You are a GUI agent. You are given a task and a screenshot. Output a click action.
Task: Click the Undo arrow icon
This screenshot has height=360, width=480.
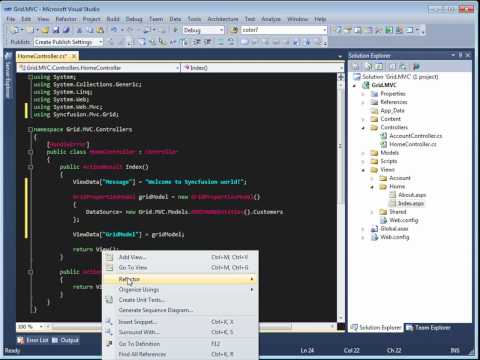pyautogui.click(x=114, y=30)
